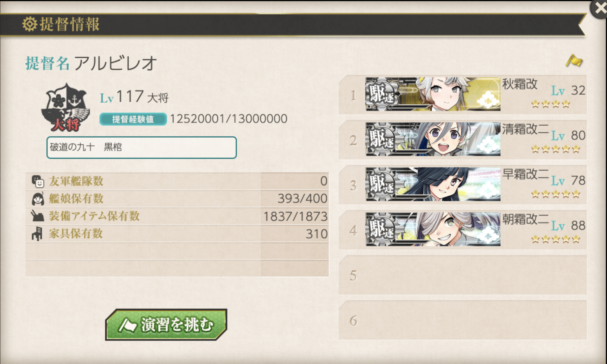The height and width of the screenshot is (364, 607).
Task: Click the 演習を挑む practice battle button
Action: coord(166,325)
